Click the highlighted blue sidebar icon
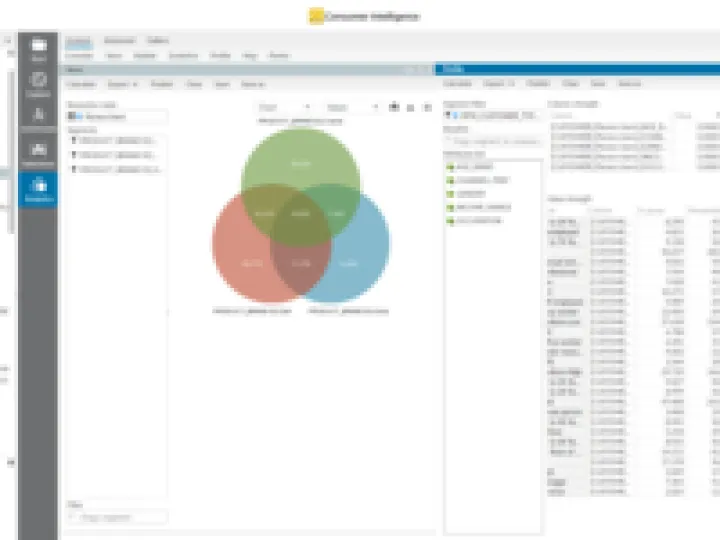Screen dimensions: 720x540 (x=38, y=188)
